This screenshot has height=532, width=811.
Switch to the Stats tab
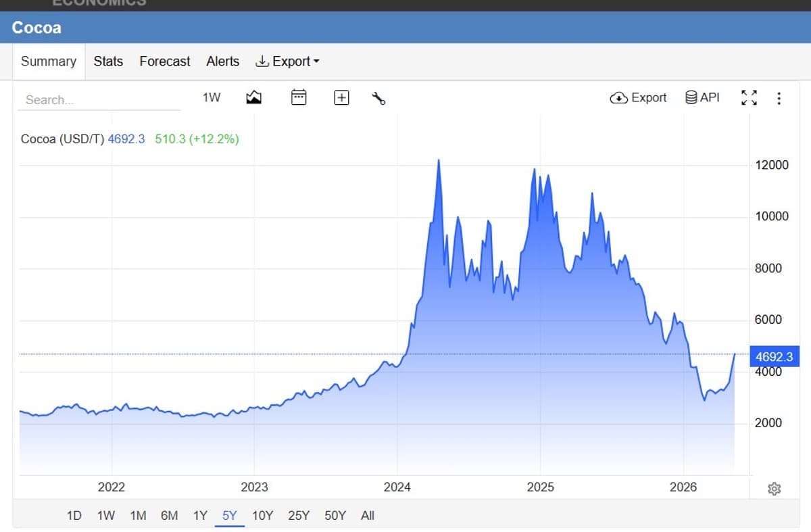click(108, 62)
